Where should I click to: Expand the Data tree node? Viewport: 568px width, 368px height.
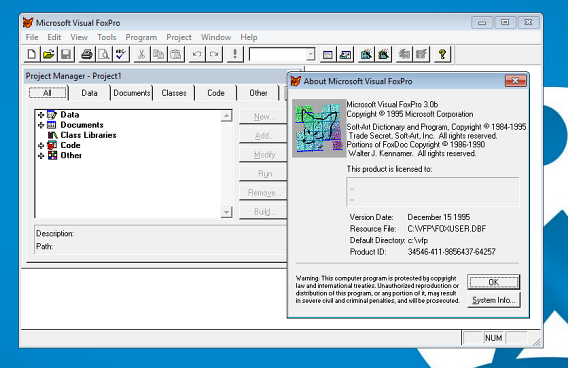[41, 115]
